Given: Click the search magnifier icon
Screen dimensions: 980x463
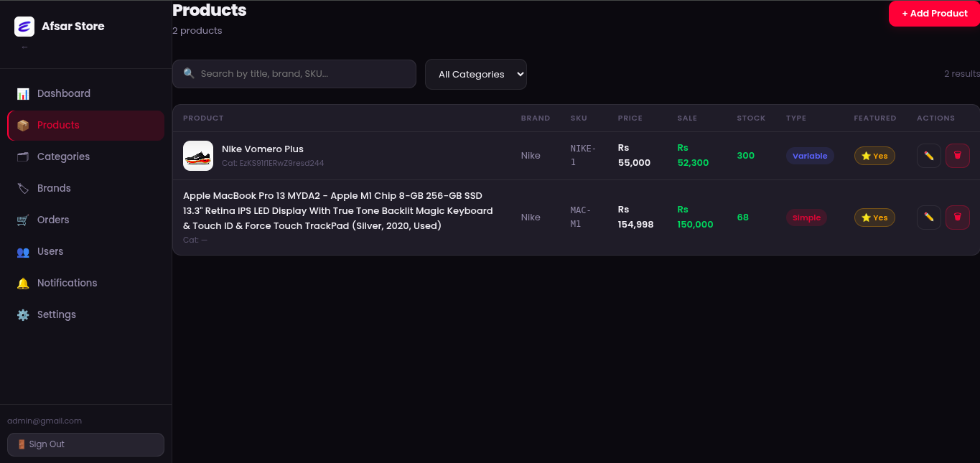Looking at the screenshot, I should pos(189,73).
